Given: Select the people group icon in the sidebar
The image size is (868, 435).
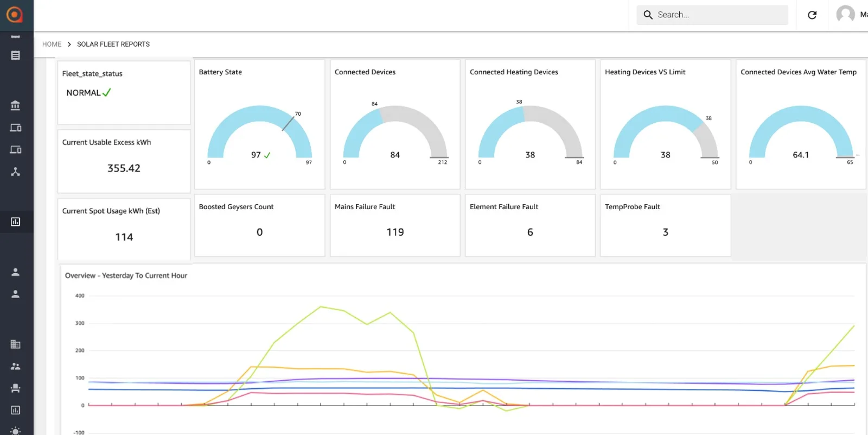Looking at the screenshot, I should pyautogui.click(x=15, y=367).
